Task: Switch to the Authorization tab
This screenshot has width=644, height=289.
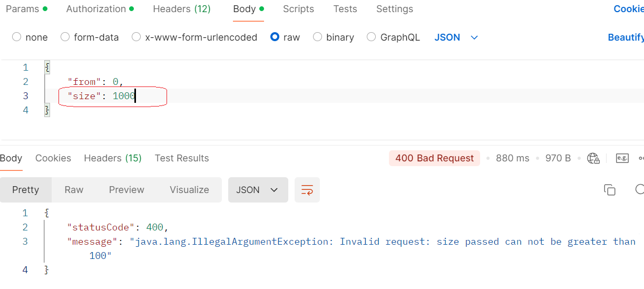Action: coord(100,9)
